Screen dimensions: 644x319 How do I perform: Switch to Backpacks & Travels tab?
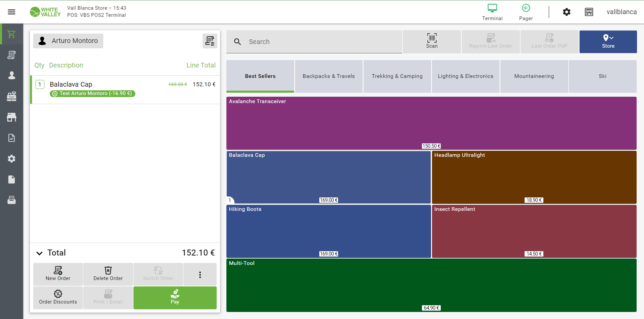click(328, 76)
